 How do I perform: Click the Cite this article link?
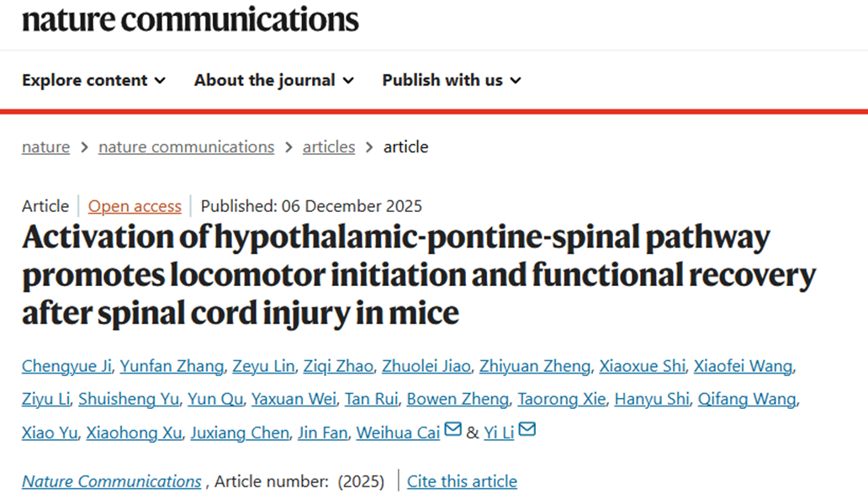463,481
